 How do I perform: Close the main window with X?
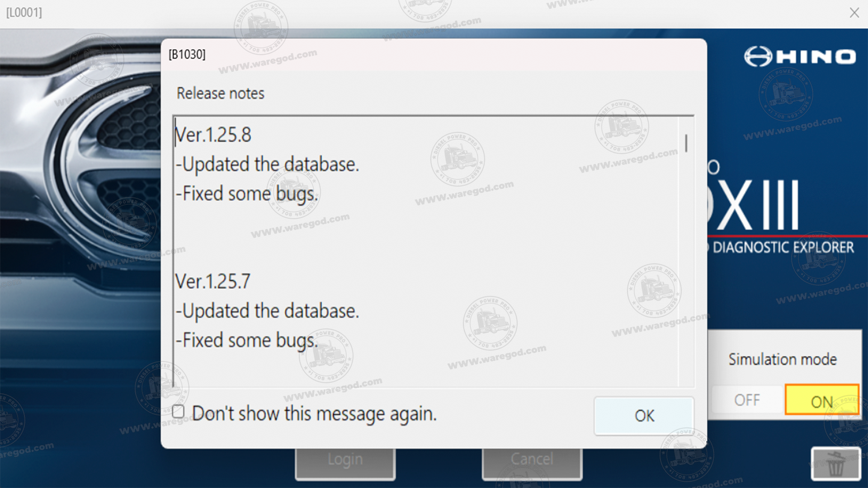click(x=854, y=13)
